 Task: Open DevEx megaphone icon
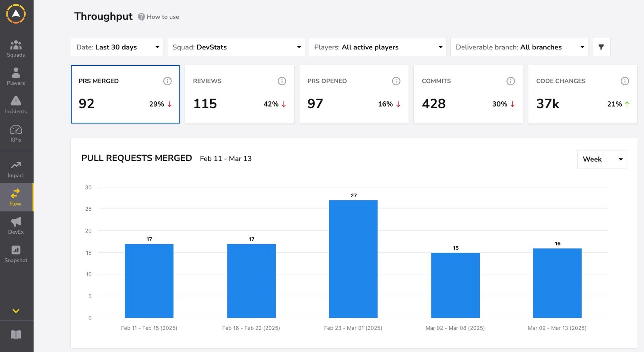click(x=16, y=221)
